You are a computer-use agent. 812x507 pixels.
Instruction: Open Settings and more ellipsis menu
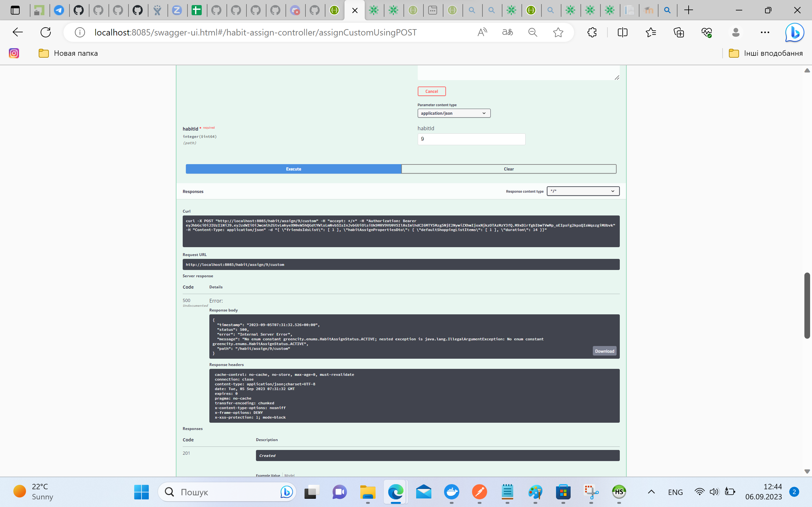point(765,33)
